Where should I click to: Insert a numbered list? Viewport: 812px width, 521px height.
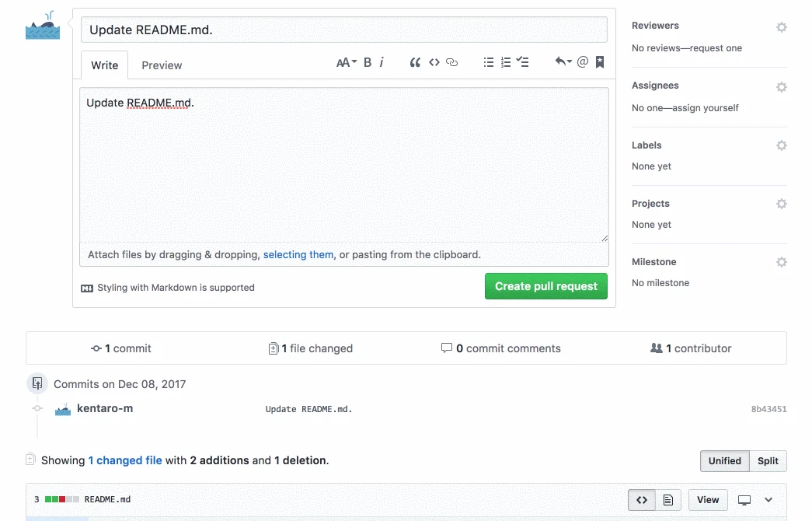(x=506, y=63)
